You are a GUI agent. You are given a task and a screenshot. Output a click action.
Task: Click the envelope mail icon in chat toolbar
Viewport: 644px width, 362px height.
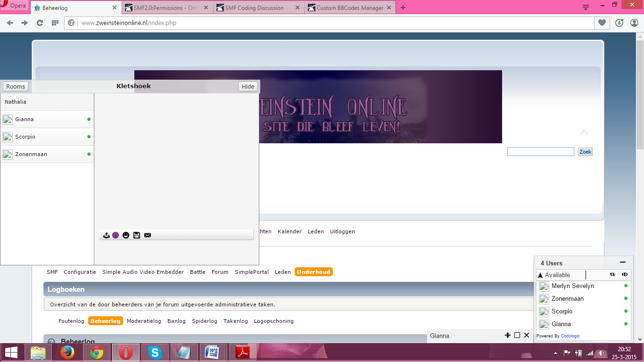148,235
